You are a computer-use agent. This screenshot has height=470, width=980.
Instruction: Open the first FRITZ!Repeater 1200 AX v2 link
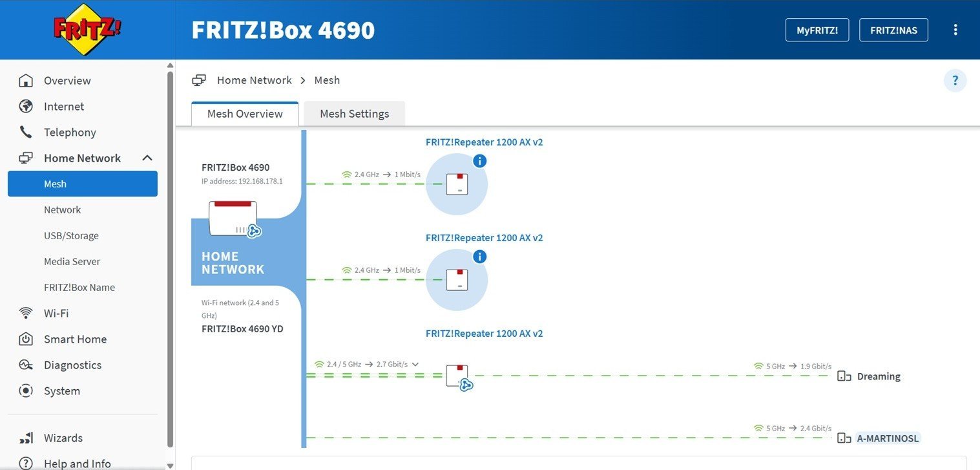click(485, 142)
